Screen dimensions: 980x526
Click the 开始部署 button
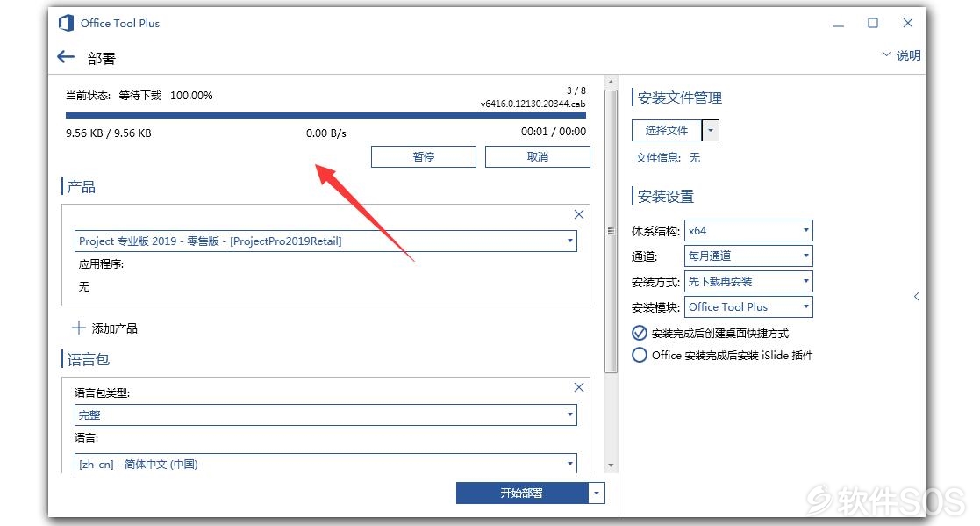(x=522, y=493)
